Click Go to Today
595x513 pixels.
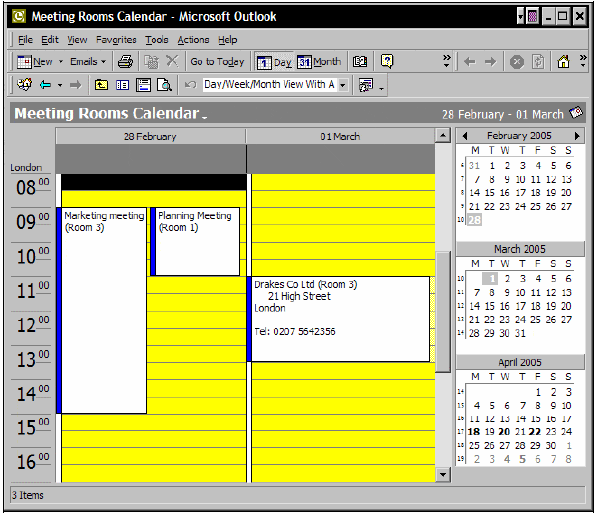[217, 61]
